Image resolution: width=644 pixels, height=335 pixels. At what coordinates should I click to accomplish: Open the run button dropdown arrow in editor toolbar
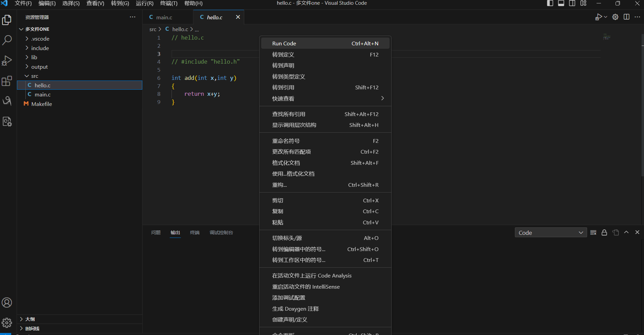point(606,17)
